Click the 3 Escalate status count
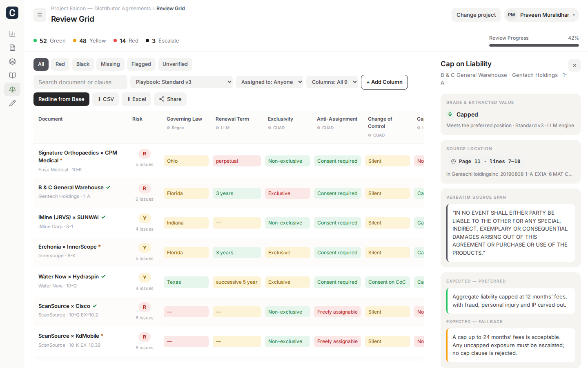 tap(163, 41)
